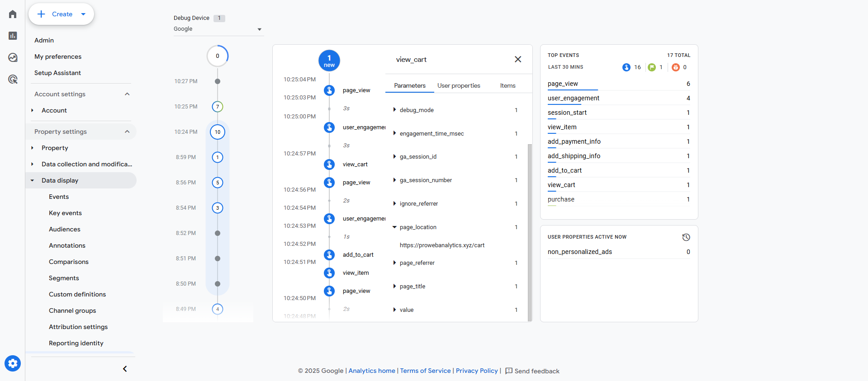Open the Explore icon in left rail
The height and width of the screenshot is (381, 868).
(x=13, y=57)
